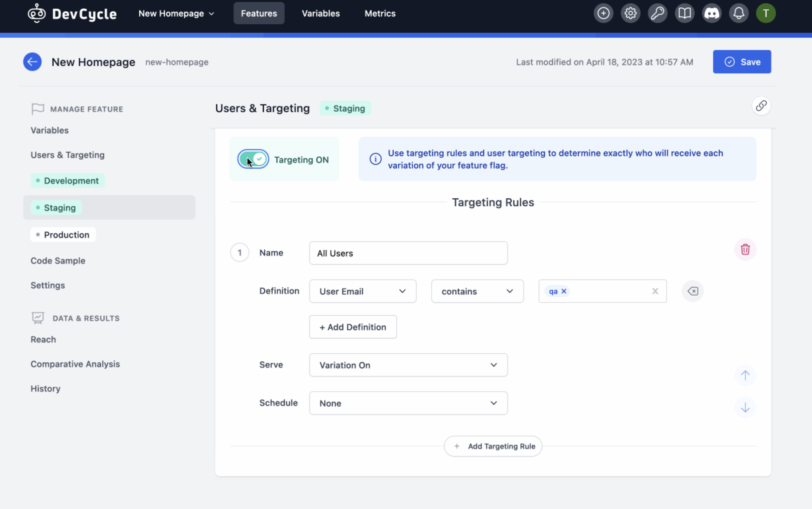812x509 pixels.
Task: Click Add Targeting Rule
Action: click(493, 446)
